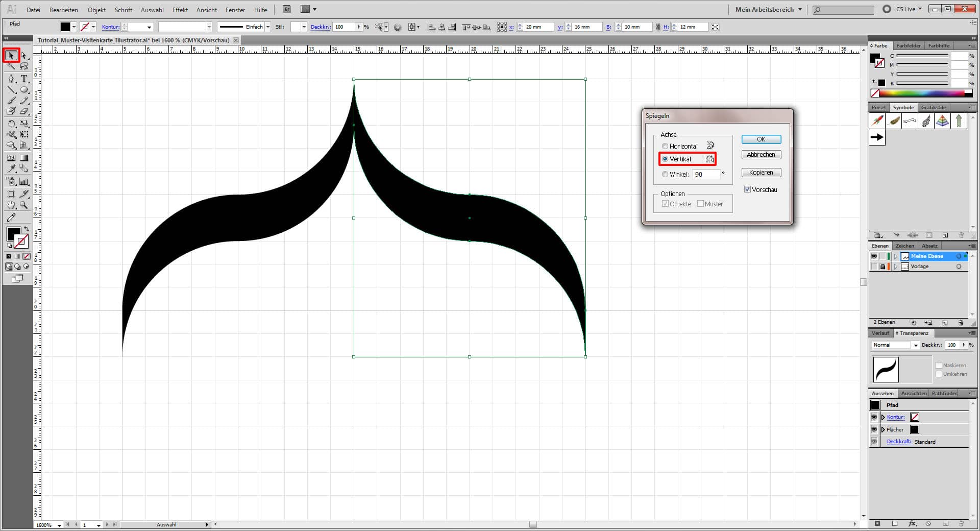This screenshot has height=531, width=980.
Task: Confirm the mirror with OK
Action: 761,139
